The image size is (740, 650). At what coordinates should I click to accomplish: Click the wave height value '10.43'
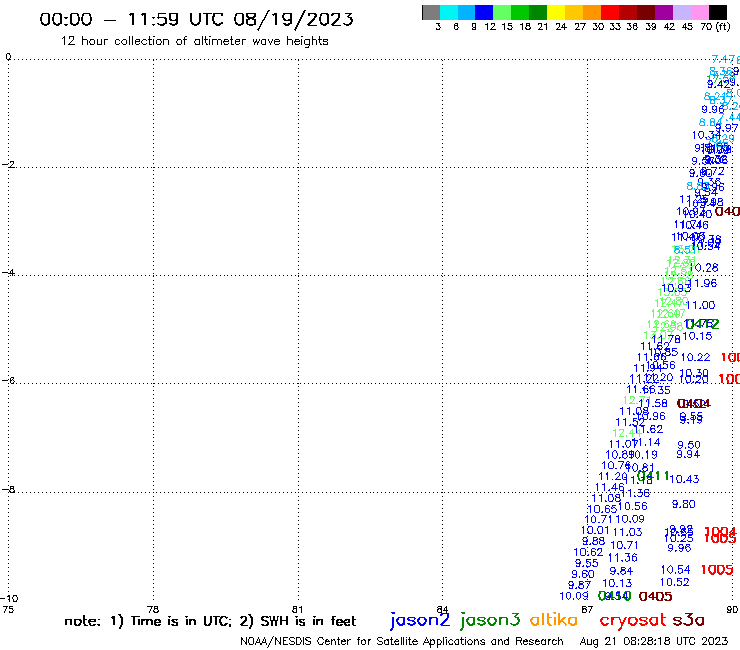pyautogui.click(x=684, y=479)
